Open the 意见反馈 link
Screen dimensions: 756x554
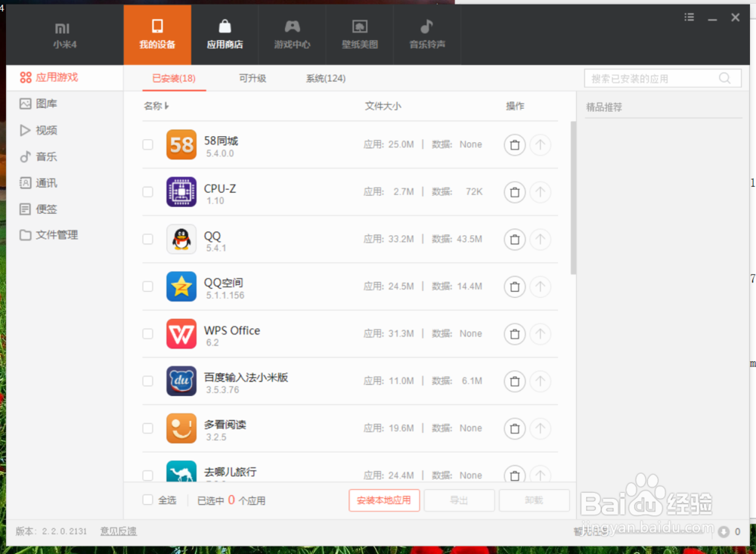(118, 531)
